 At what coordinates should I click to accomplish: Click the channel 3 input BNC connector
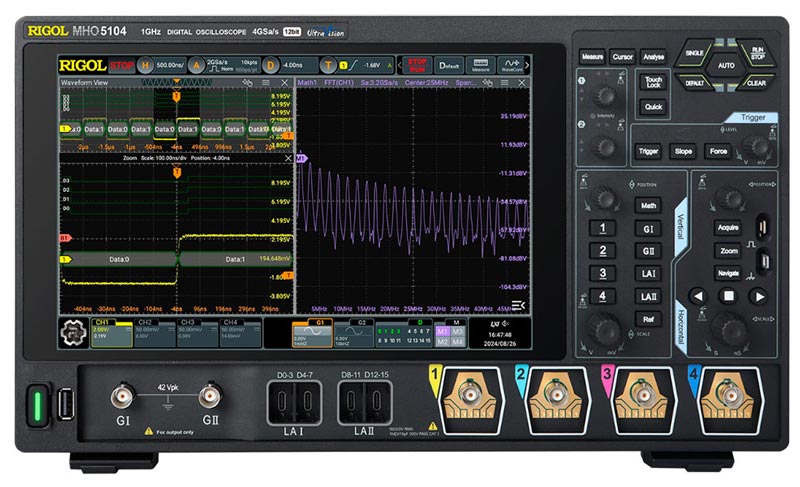click(x=642, y=396)
